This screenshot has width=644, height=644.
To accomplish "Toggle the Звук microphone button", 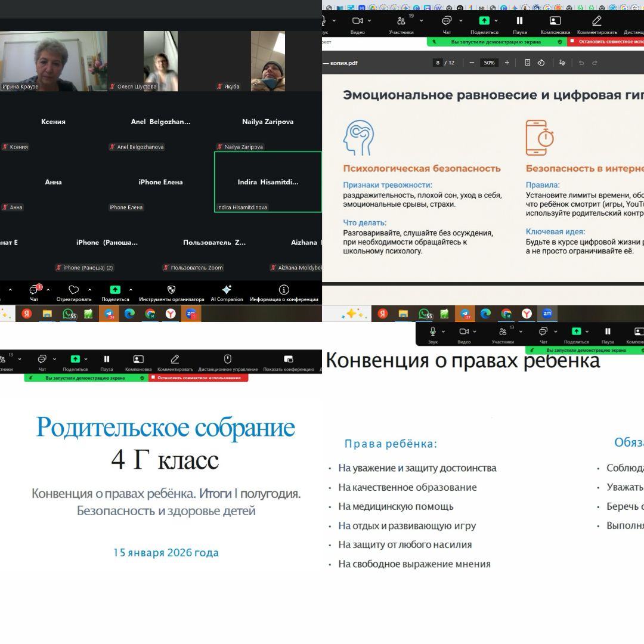I will [x=433, y=332].
